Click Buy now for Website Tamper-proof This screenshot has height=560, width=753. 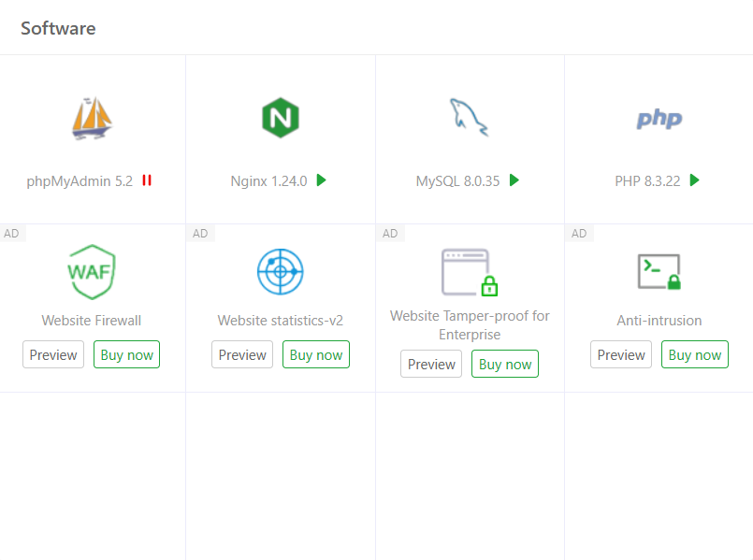click(x=505, y=365)
